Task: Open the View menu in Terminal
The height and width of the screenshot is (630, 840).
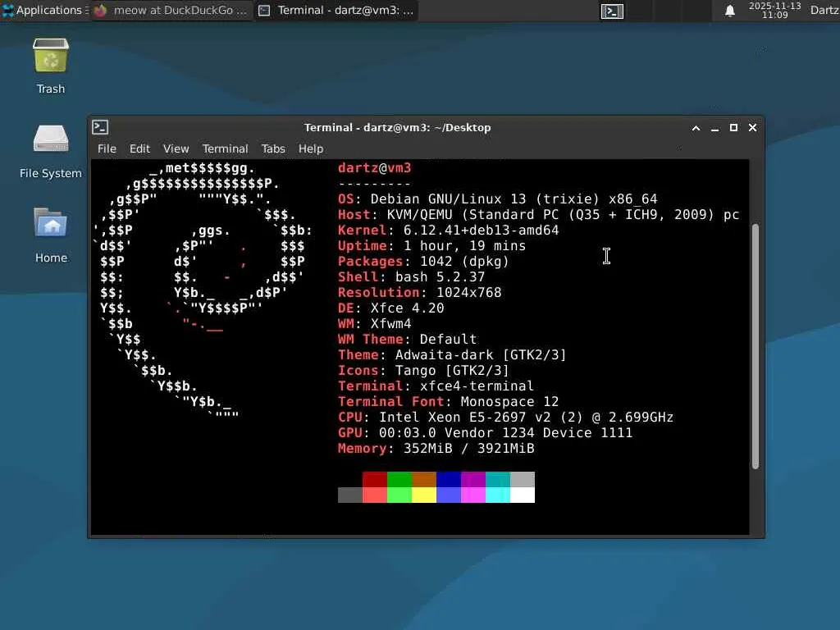Action: click(x=176, y=148)
